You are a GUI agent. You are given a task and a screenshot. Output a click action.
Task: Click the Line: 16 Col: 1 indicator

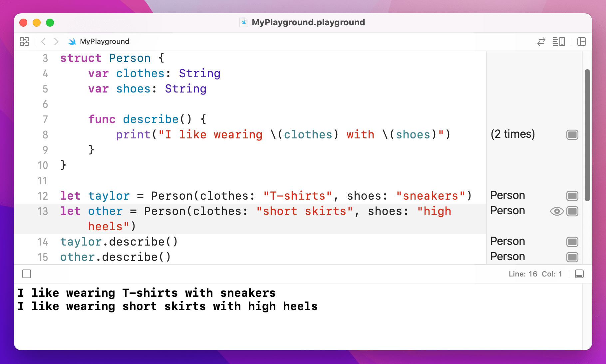(x=535, y=274)
